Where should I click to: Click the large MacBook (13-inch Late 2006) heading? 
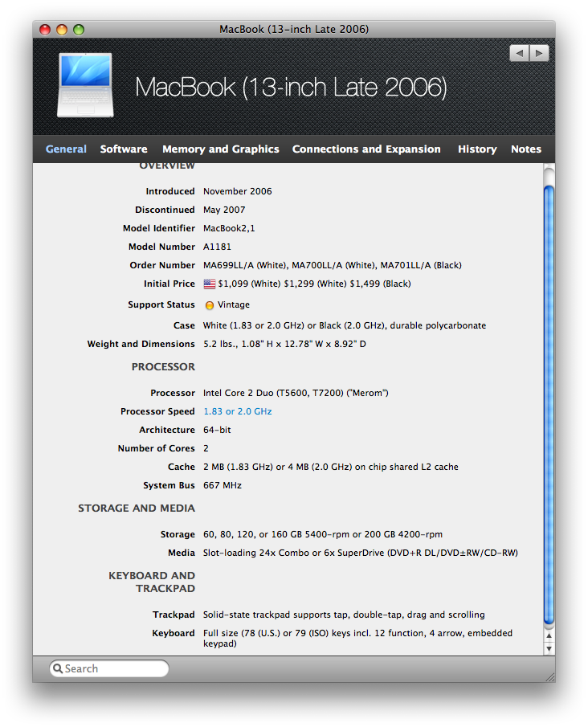(x=291, y=88)
